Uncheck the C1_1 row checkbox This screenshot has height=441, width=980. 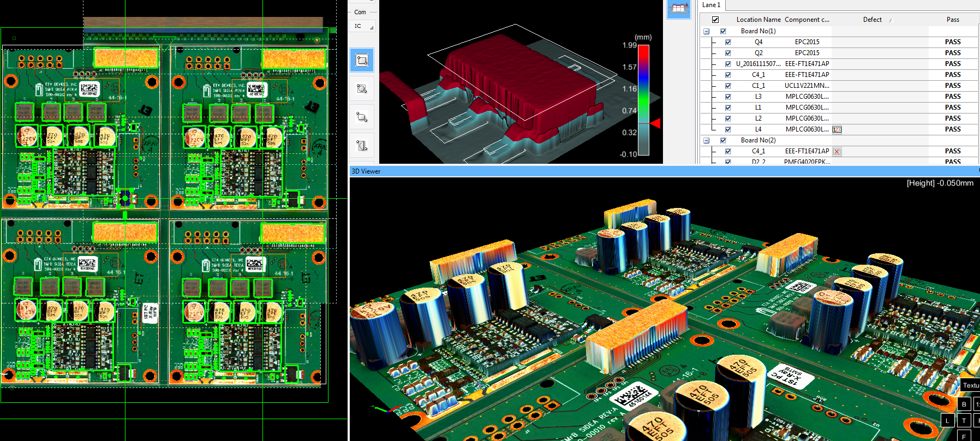tap(728, 86)
